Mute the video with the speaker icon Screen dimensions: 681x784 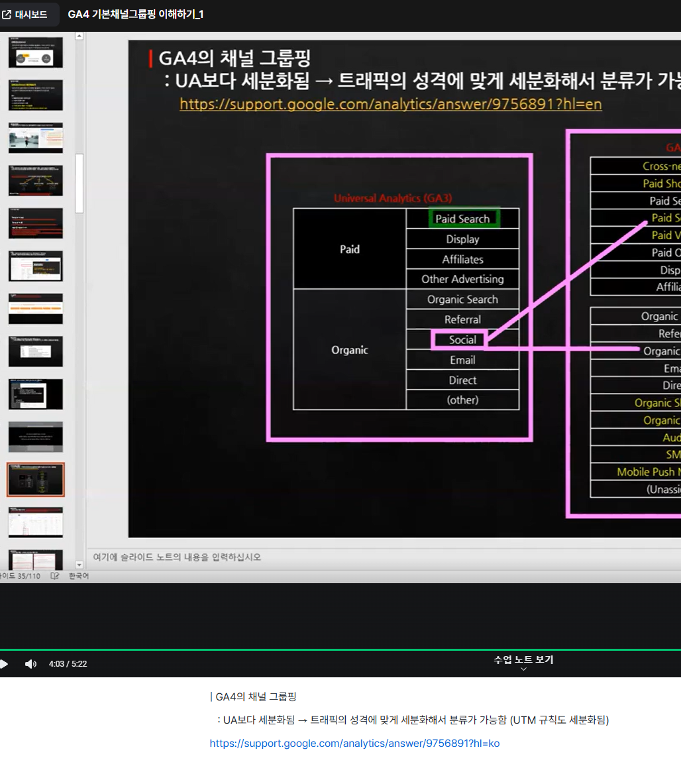30,664
